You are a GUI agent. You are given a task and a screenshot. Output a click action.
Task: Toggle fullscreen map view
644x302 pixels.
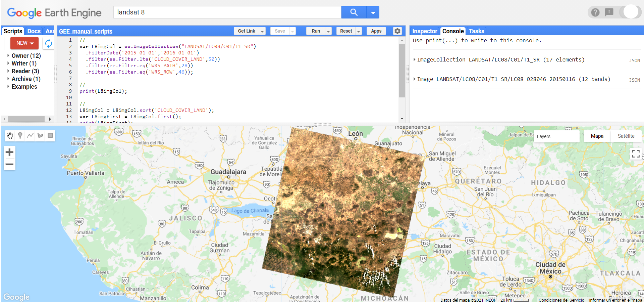[x=636, y=154]
